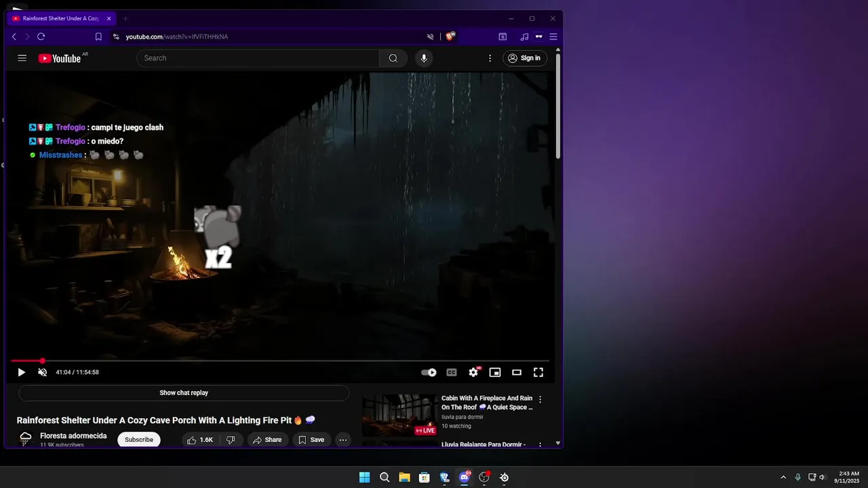
Task: Reload the current page
Action: (41, 37)
